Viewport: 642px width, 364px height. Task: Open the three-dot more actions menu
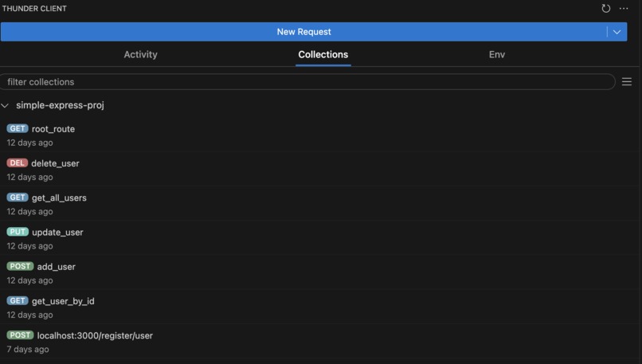pyautogui.click(x=624, y=8)
